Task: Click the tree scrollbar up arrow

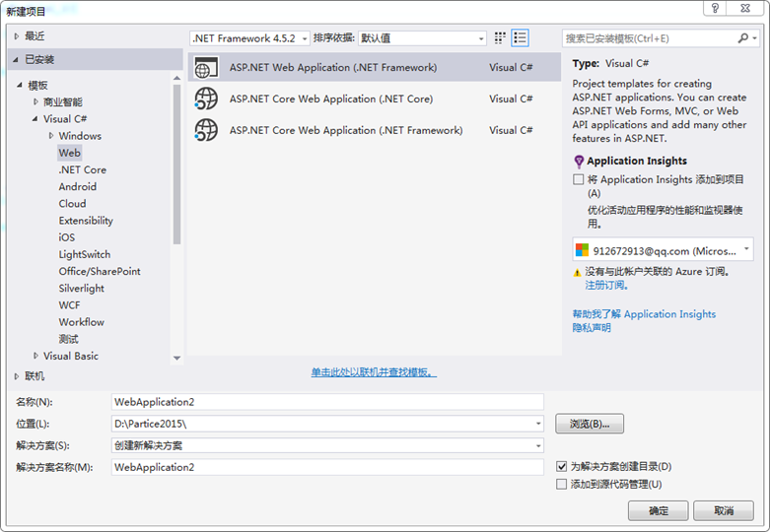Action: pos(176,78)
